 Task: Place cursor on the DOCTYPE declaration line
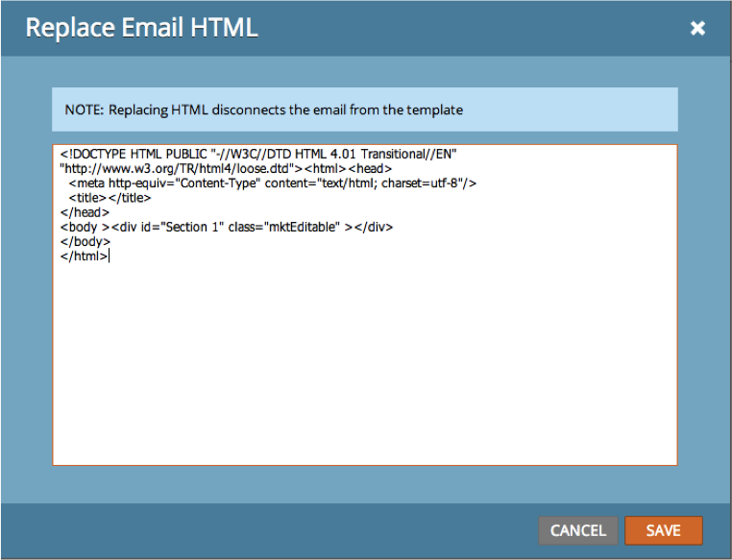click(192, 154)
